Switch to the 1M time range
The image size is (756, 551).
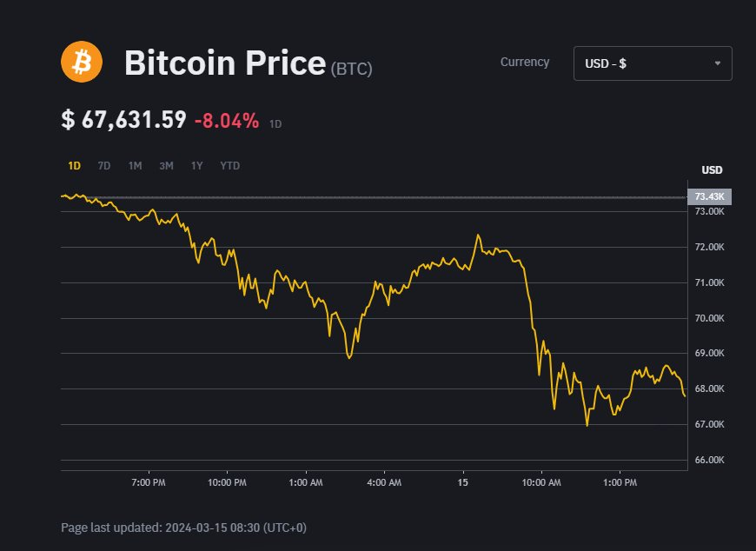click(135, 165)
